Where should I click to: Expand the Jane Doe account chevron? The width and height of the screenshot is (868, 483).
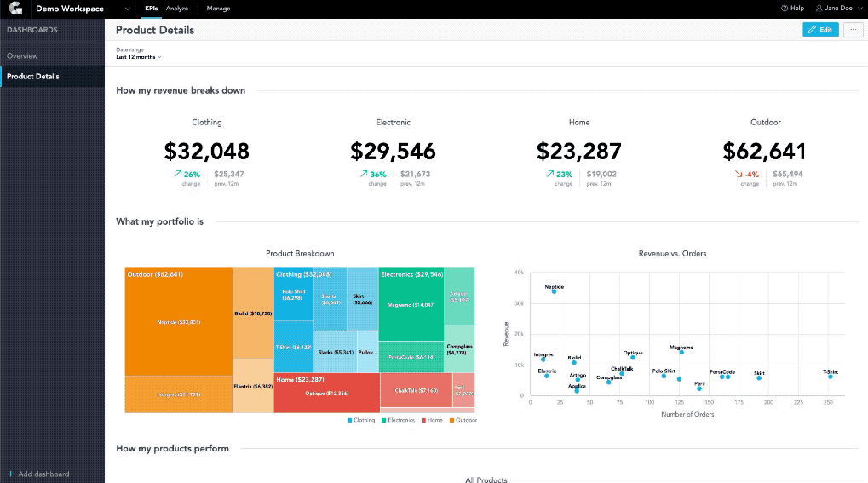pyautogui.click(x=859, y=9)
